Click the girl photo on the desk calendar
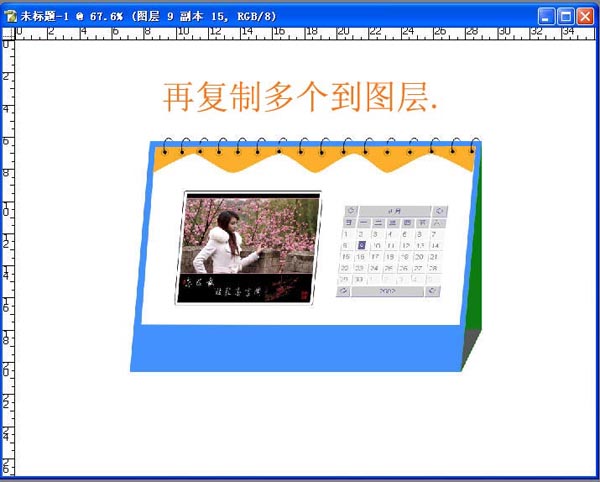600x482 pixels. coord(250,245)
